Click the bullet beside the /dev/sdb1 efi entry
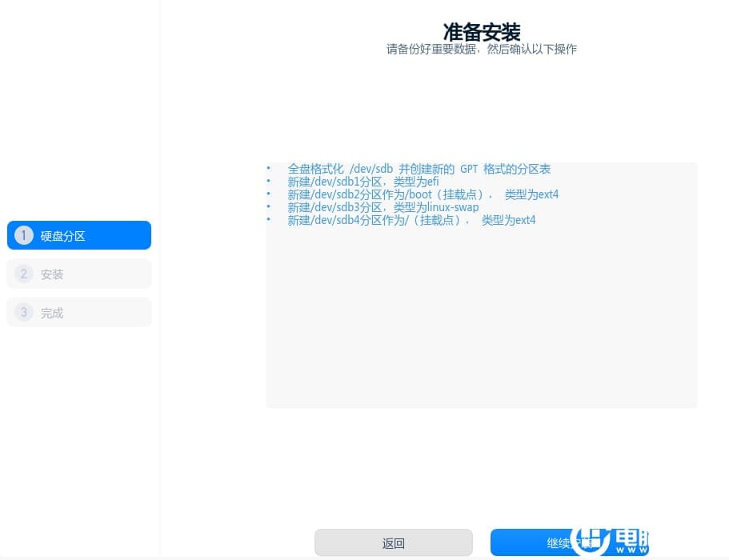 point(269,182)
